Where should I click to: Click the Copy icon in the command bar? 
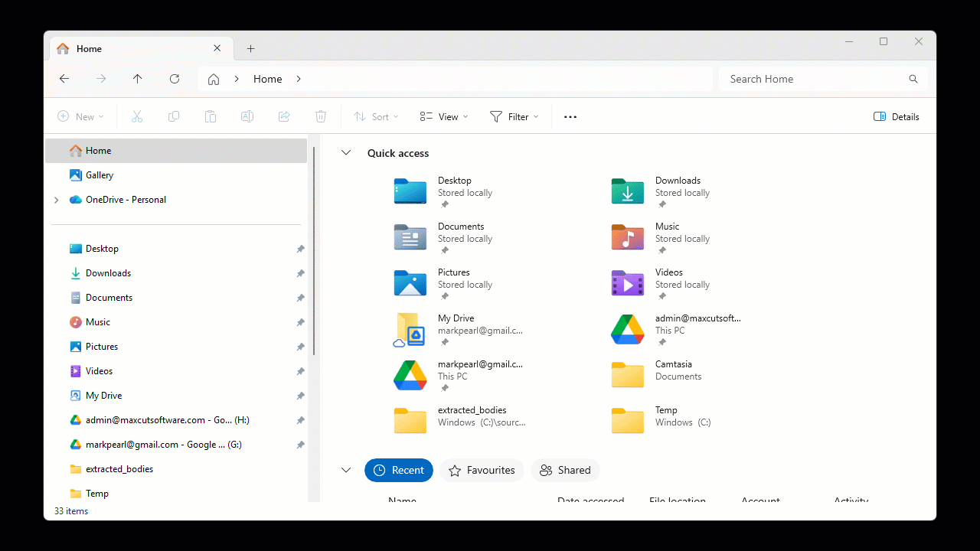pos(174,116)
